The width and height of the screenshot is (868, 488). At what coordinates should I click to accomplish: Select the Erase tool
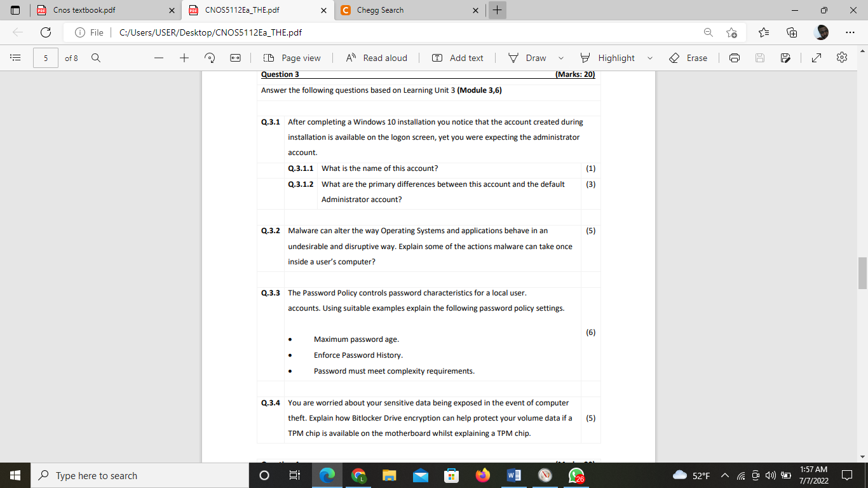pos(688,58)
